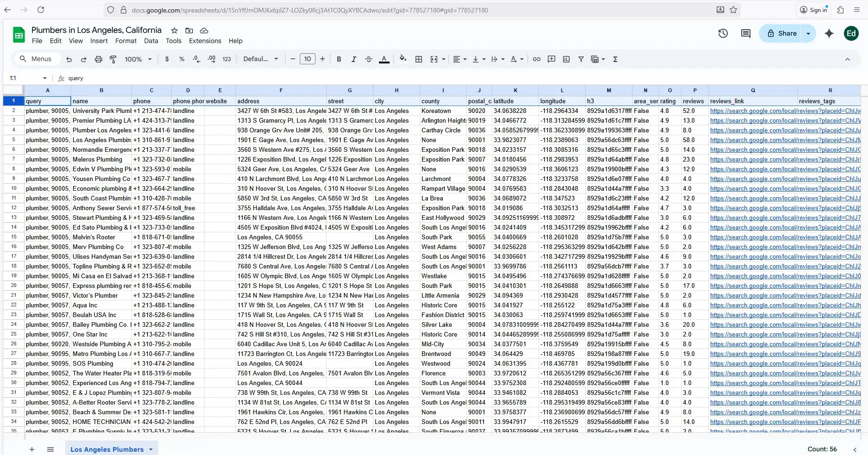This screenshot has height=455, width=868.
Task: Open the Extensions menu
Action: click(205, 41)
